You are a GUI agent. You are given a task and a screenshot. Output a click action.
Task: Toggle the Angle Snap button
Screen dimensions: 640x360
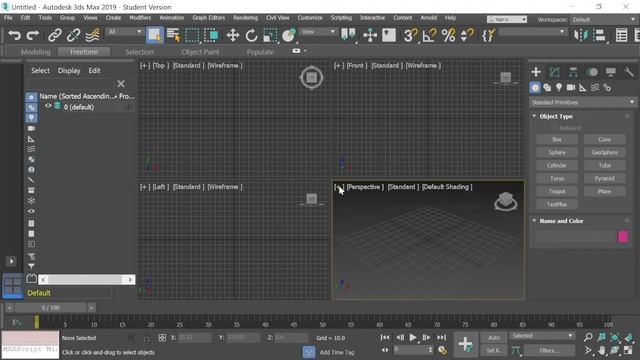click(x=429, y=36)
